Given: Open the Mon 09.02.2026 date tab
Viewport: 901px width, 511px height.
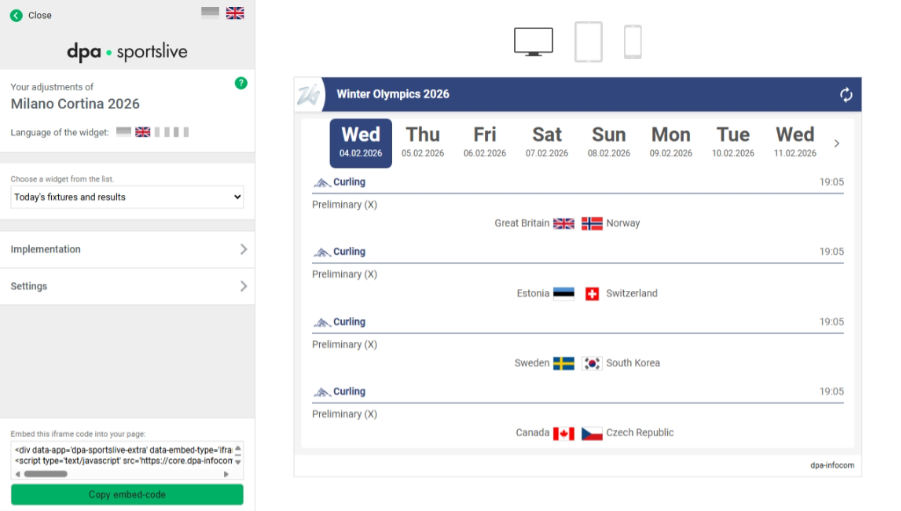Looking at the screenshot, I should tap(671, 142).
